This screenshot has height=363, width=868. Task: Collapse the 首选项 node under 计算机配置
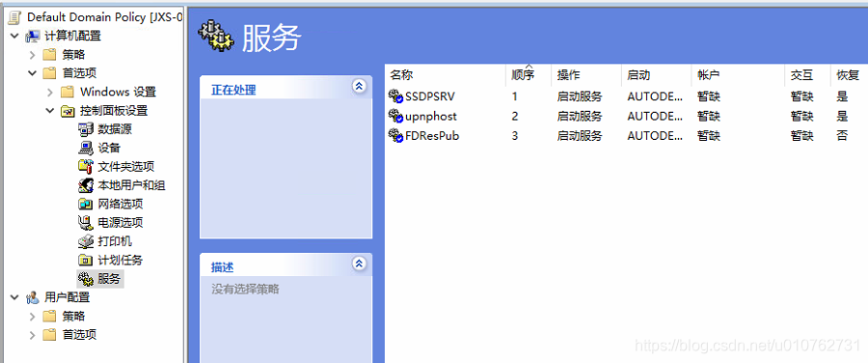pyautogui.click(x=32, y=73)
